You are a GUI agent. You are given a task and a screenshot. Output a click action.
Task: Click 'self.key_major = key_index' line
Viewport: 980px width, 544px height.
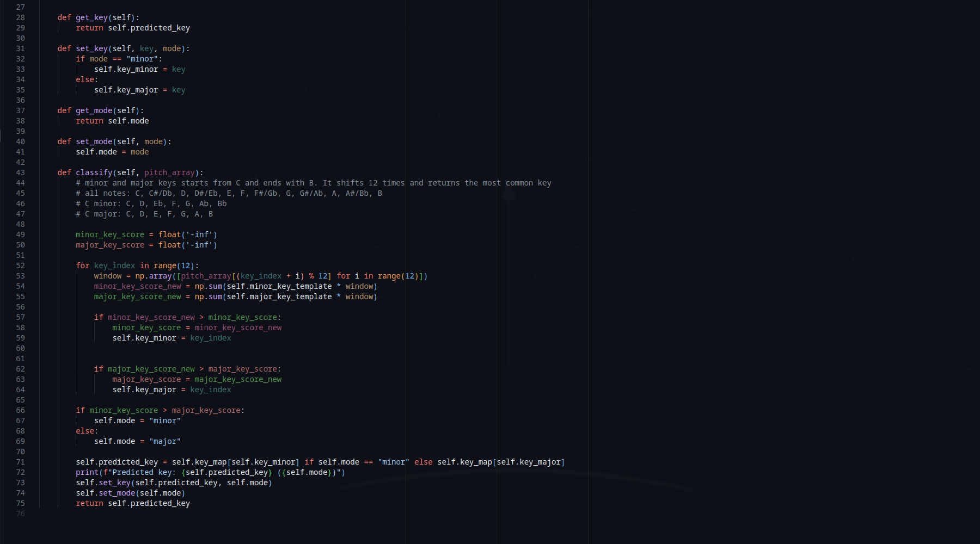172,390
